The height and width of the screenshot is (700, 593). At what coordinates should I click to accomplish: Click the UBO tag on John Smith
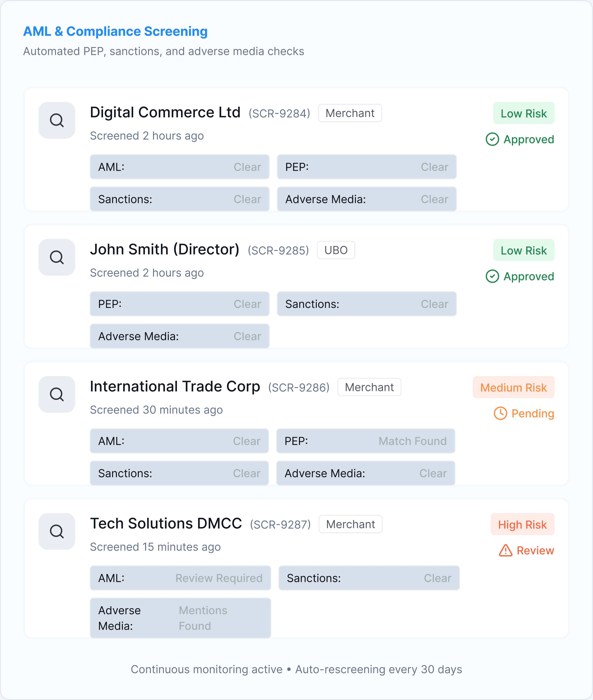coord(336,250)
